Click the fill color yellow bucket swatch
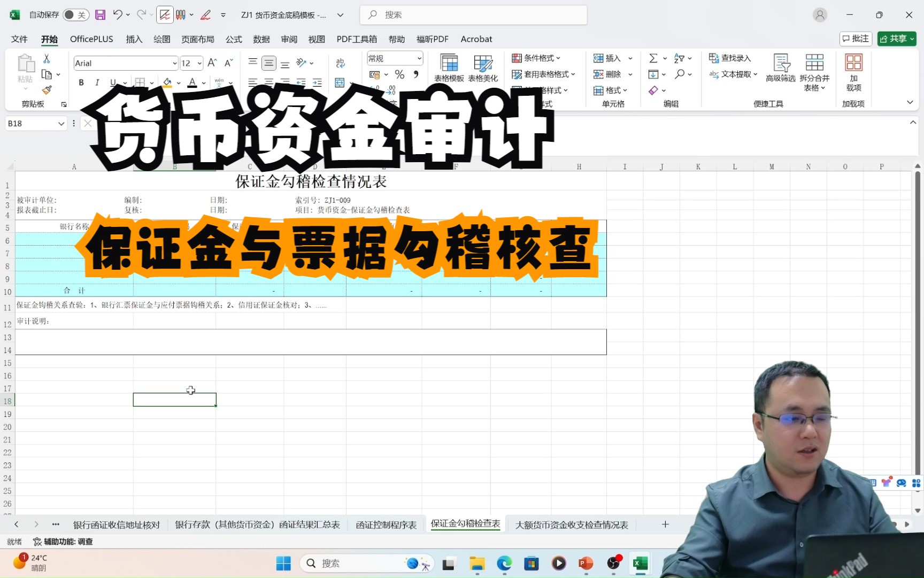Image resolution: width=924 pixels, height=578 pixels. point(167,82)
